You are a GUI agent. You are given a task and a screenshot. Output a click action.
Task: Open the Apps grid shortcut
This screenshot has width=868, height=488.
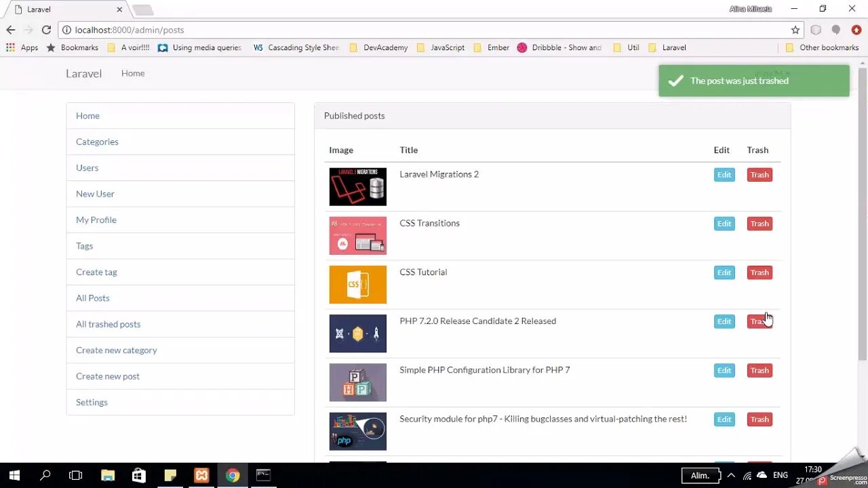[x=22, y=47]
